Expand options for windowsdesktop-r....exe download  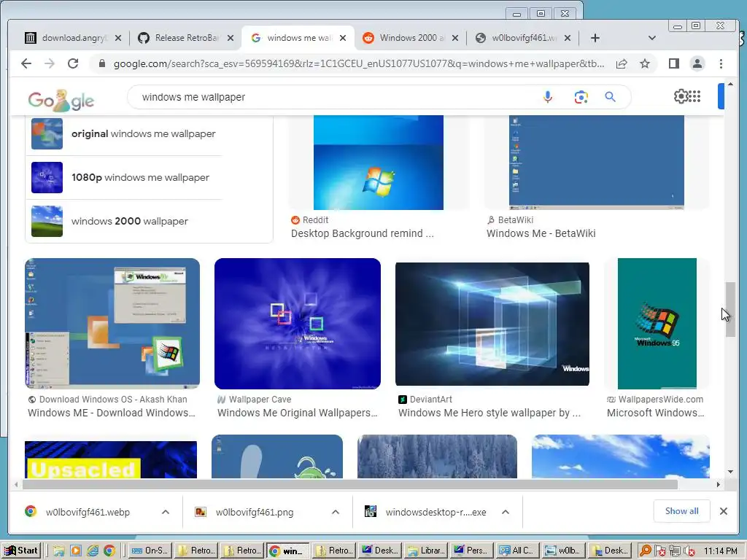[506, 512]
